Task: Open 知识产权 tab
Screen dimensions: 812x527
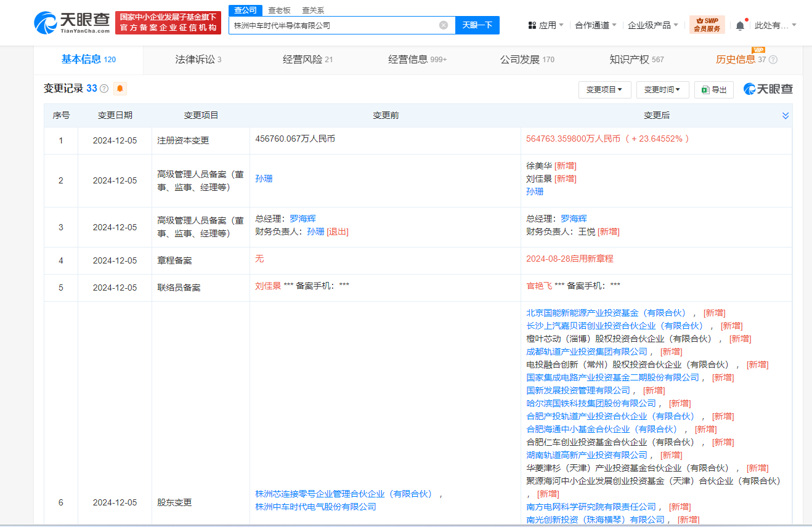Action: (x=636, y=60)
